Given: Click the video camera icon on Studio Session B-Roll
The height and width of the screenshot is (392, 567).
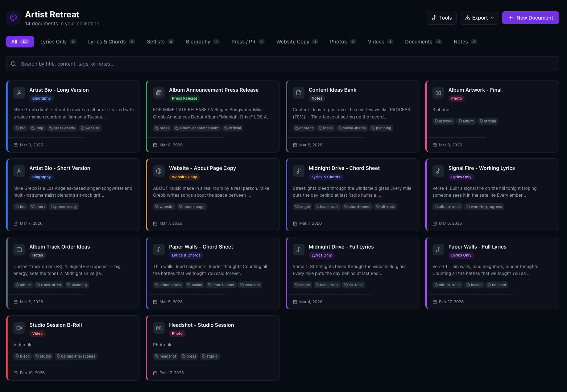Looking at the screenshot, I should [19, 328].
